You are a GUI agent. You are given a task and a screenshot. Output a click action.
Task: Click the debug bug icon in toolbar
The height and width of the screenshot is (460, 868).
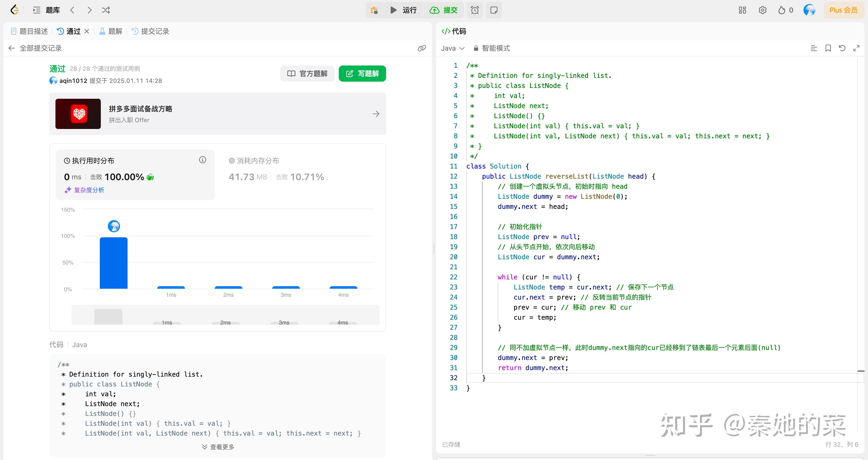tap(374, 10)
